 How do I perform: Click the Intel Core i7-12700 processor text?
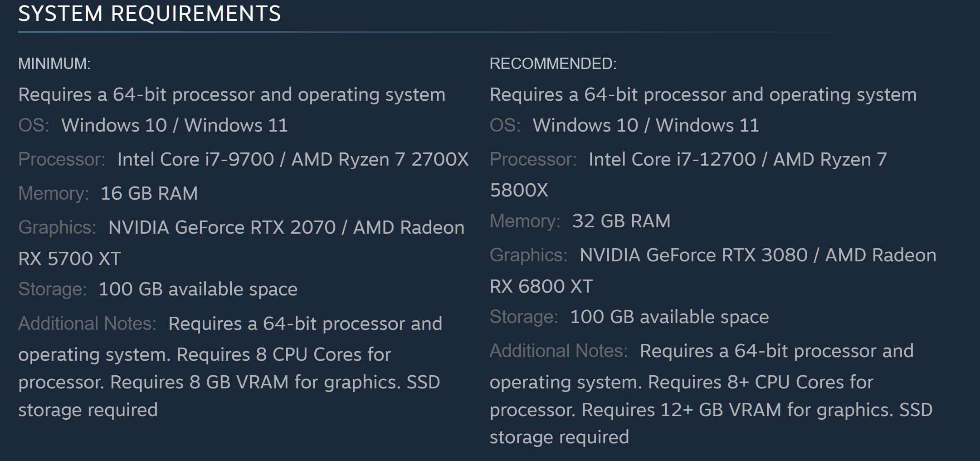click(672, 160)
